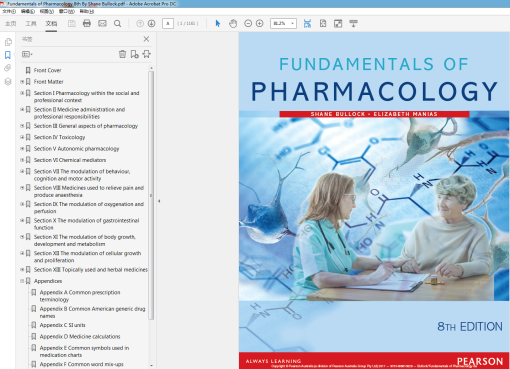
Task: Open bookmark options dropdown menu
Action: coord(27,54)
